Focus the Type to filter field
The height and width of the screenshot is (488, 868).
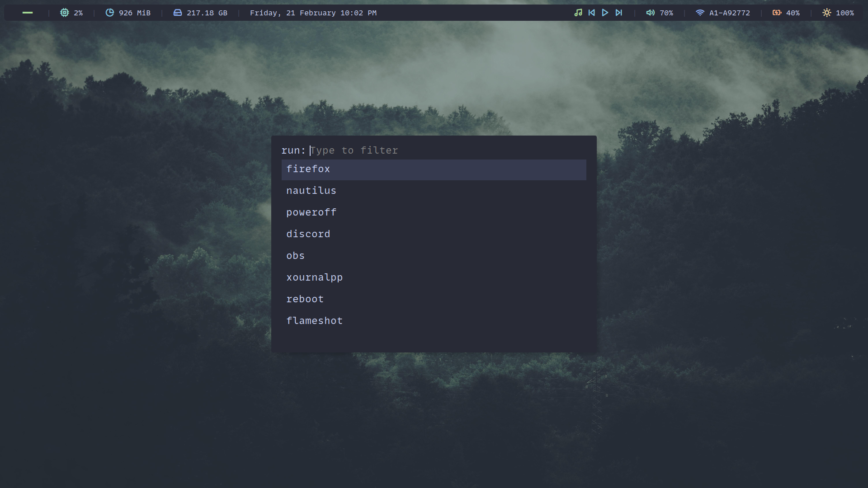(448, 150)
